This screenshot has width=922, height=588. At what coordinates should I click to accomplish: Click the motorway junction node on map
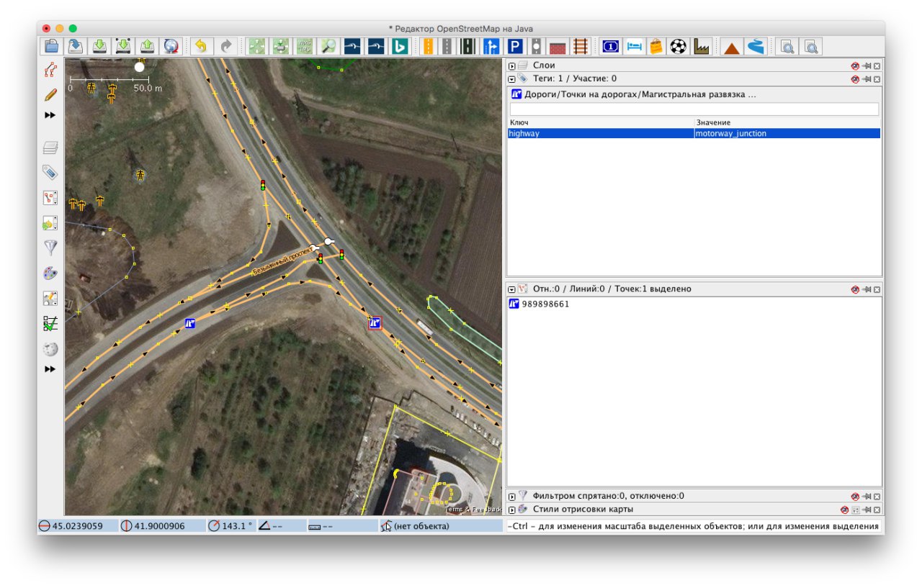(375, 323)
